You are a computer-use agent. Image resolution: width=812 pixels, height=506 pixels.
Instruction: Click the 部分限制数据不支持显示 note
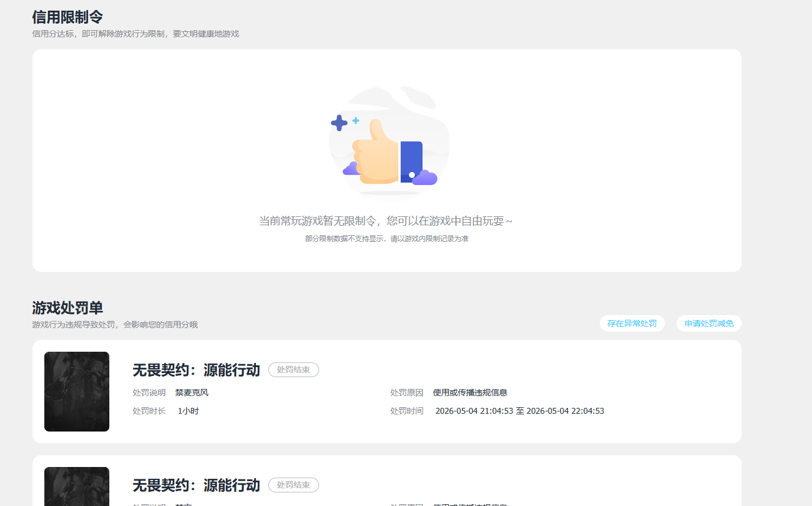coord(386,239)
